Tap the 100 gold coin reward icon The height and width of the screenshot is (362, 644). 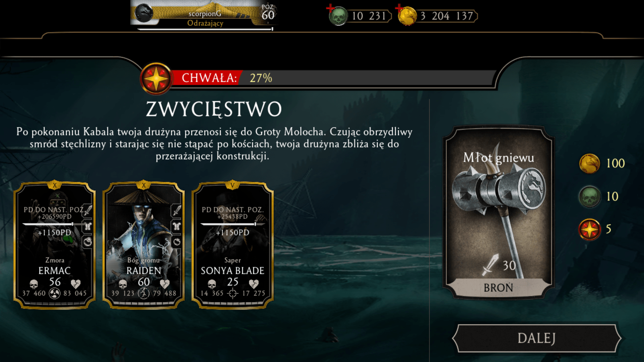click(x=589, y=164)
